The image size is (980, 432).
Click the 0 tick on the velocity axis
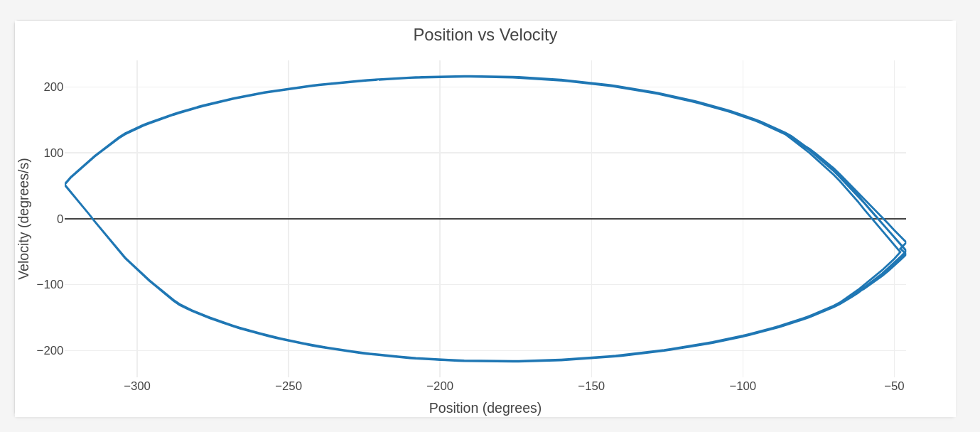(60, 219)
